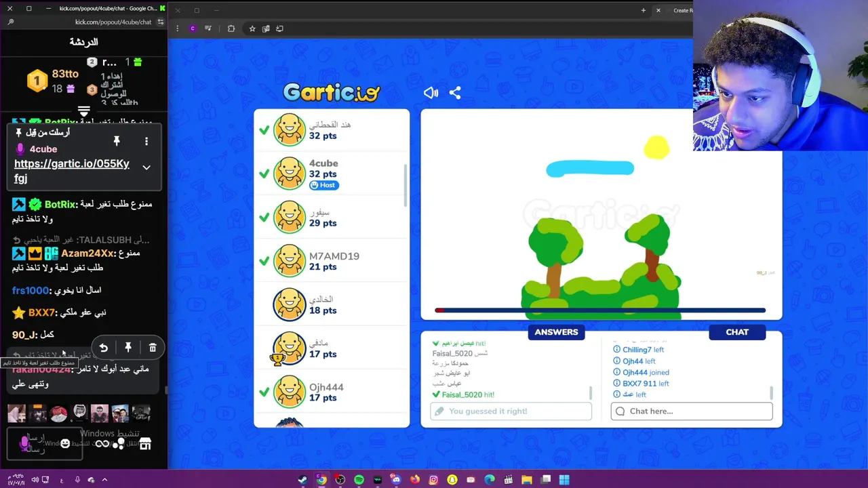Click the top 32 pts player row

332,130
